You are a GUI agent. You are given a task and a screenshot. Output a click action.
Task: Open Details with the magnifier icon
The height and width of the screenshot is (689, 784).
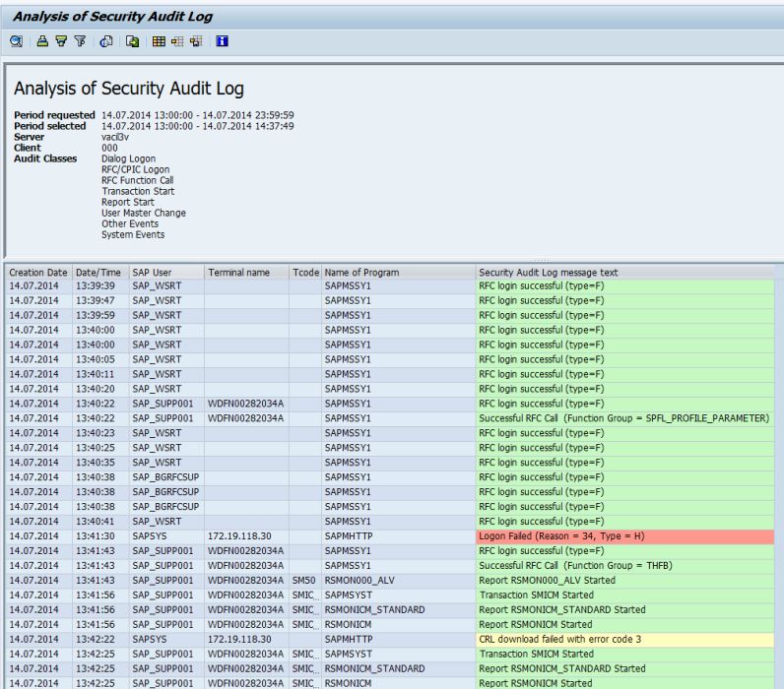(x=16, y=41)
